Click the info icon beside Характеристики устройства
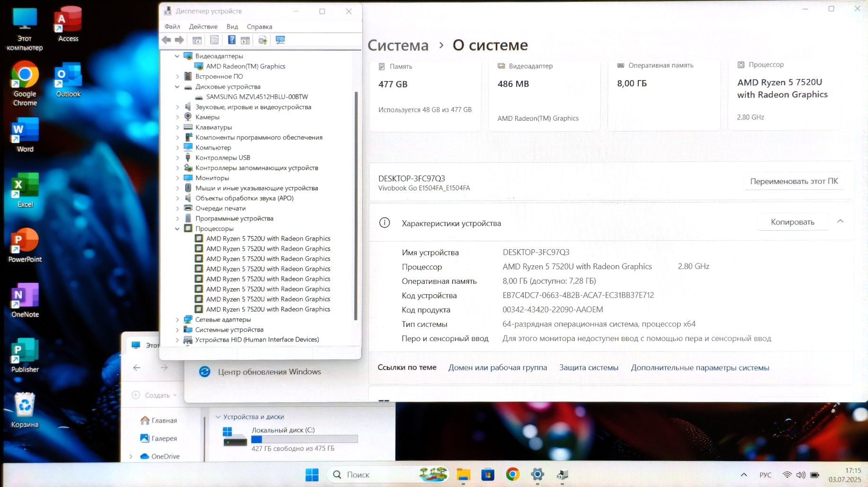868x487 pixels. [x=385, y=223]
